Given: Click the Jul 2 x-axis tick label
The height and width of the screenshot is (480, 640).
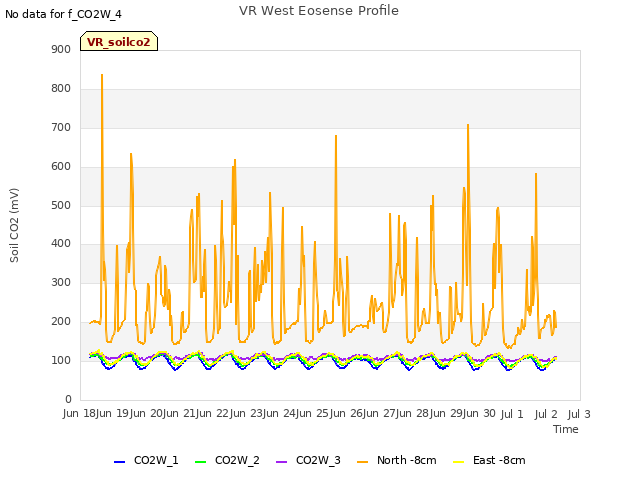Looking at the screenshot, I should (x=546, y=414).
